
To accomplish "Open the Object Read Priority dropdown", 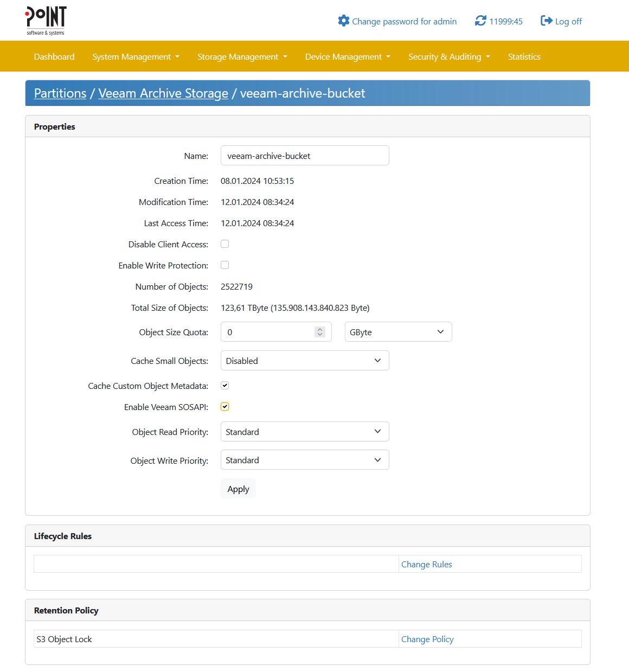I will point(305,432).
